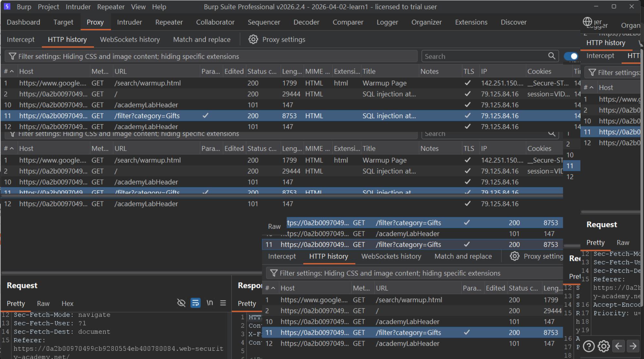This screenshot has width=644, height=359.
Task: Open the View menu dropdown
Action: [x=138, y=7]
